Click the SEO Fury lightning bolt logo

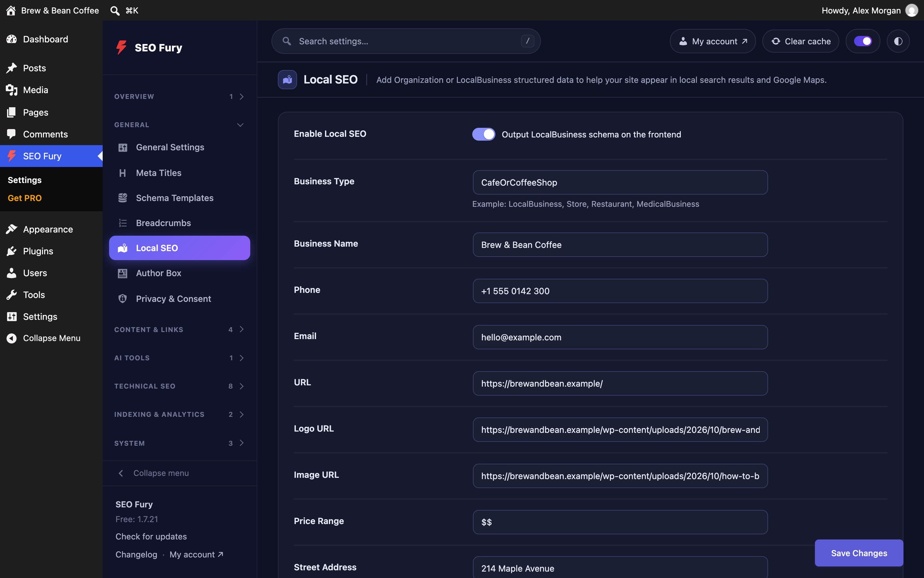(x=121, y=48)
